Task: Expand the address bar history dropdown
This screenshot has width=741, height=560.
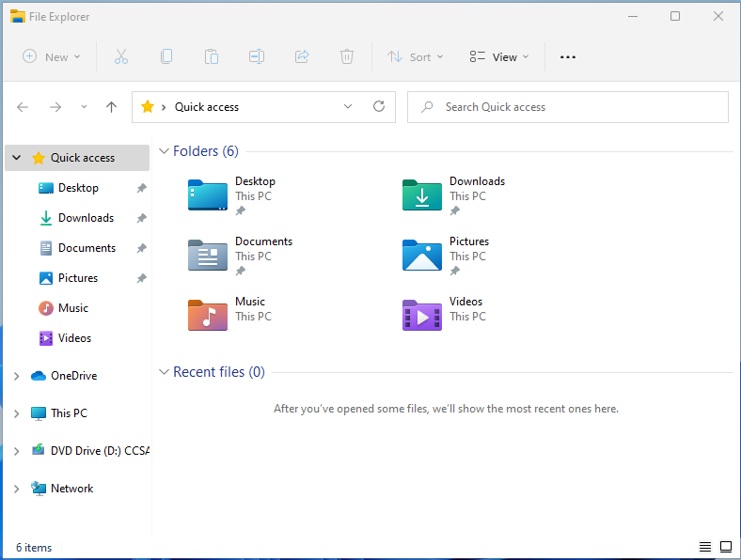Action: point(348,107)
